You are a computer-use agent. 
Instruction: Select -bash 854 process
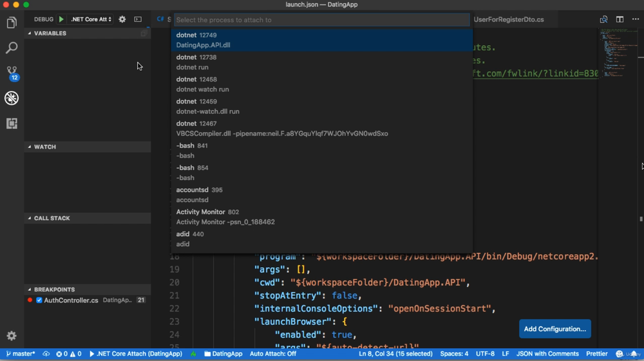321,172
